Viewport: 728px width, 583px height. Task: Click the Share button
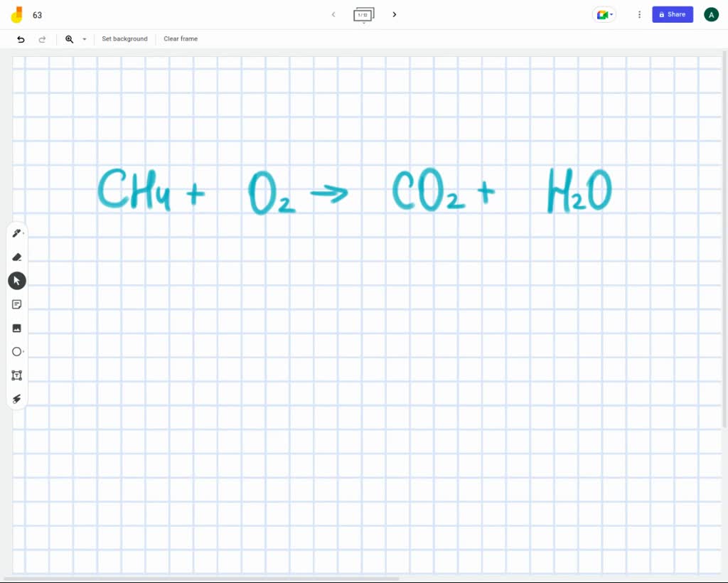[x=672, y=14]
